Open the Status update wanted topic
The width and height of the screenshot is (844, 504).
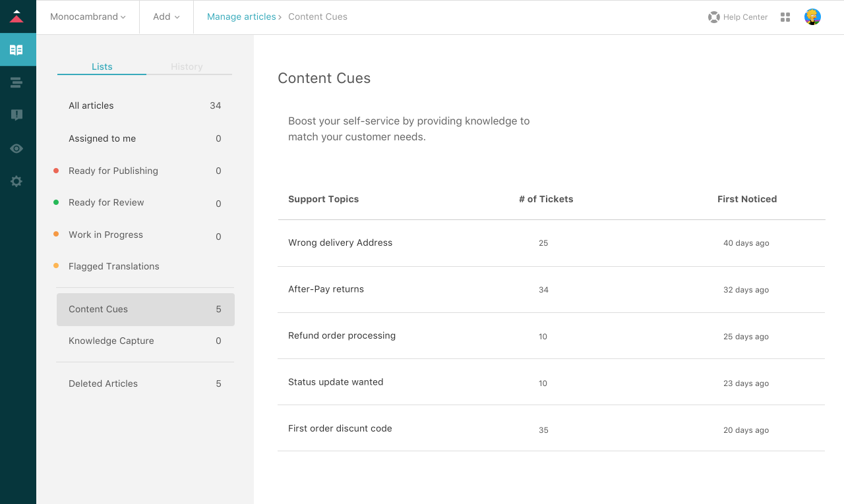pyautogui.click(x=336, y=381)
